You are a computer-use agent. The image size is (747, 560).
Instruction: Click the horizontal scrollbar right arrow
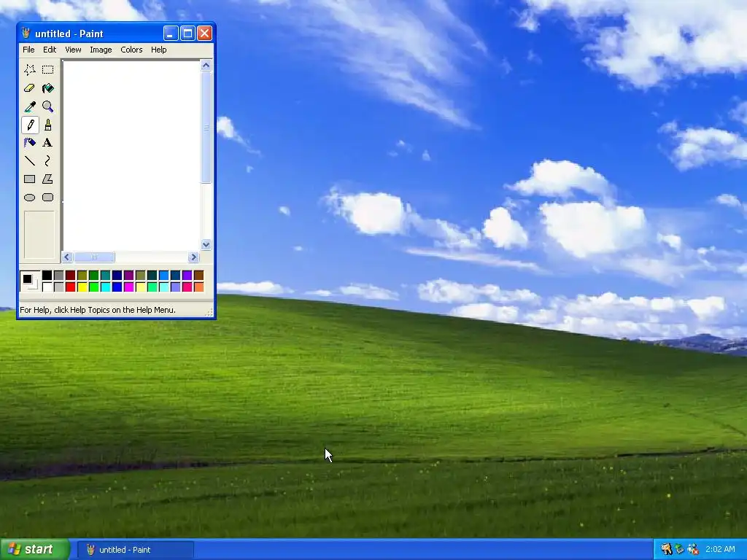(193, 257)
